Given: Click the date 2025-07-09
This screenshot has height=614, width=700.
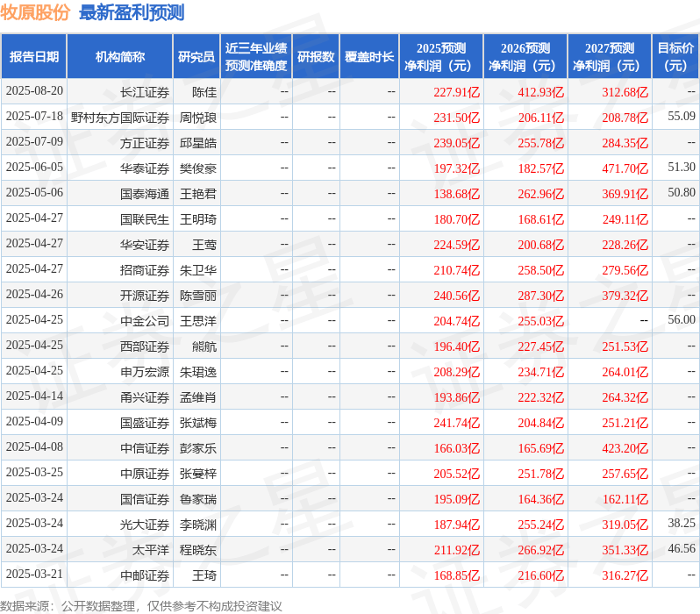Looking at the screenshot, I should (x=34, y=141).
